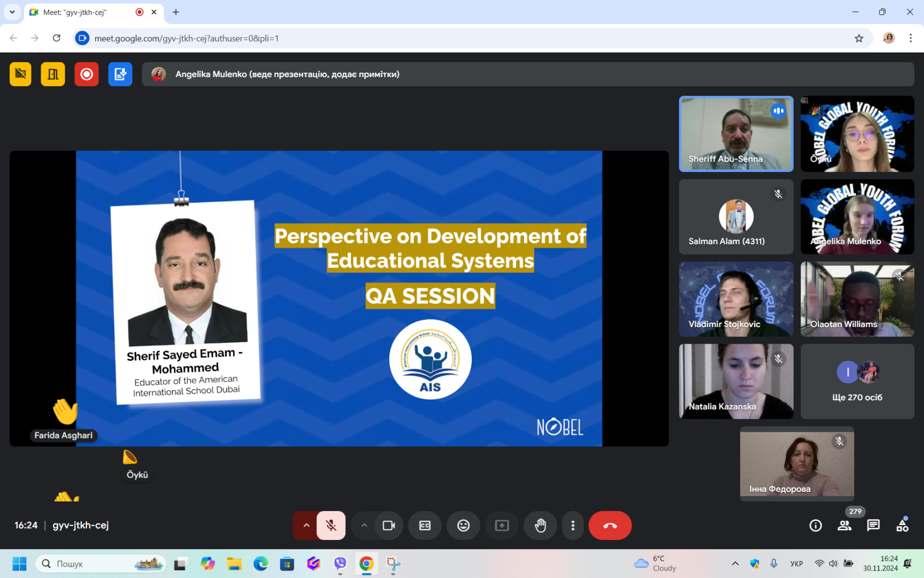Unmute the microphone in the call bar

[x=331, y=526]
